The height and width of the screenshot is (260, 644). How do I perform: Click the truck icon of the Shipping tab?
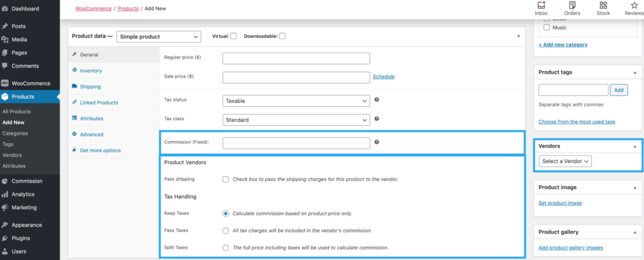click(x=74, y=86)
